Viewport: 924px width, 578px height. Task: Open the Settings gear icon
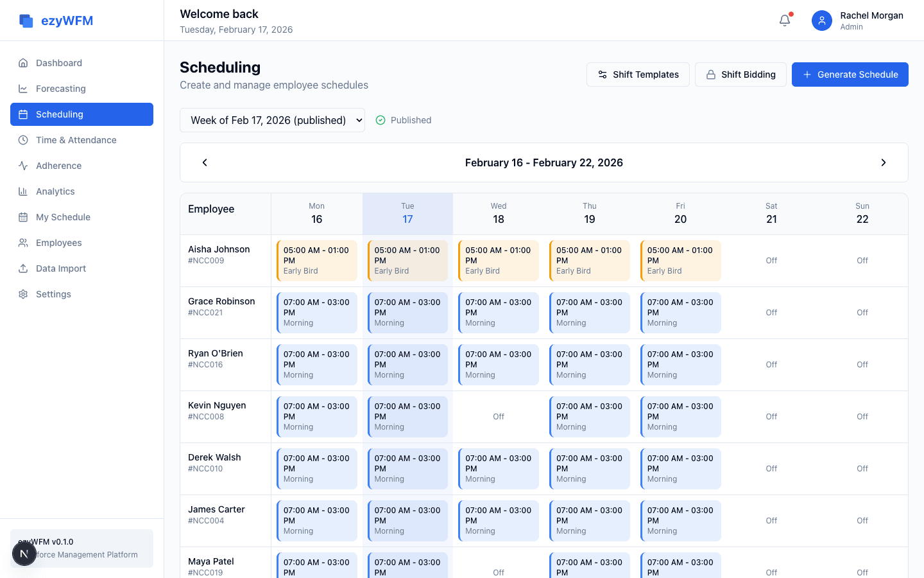[x=23, y=294]
